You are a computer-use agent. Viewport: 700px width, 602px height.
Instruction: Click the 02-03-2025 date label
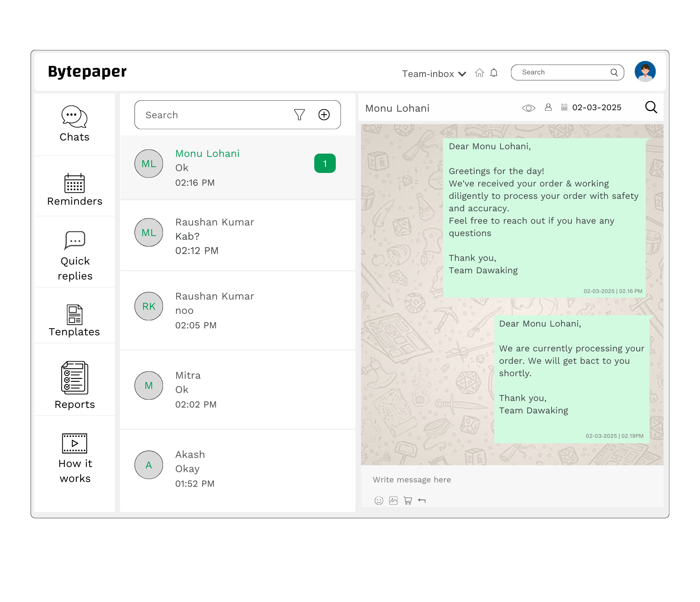click(x=597, y=107)
